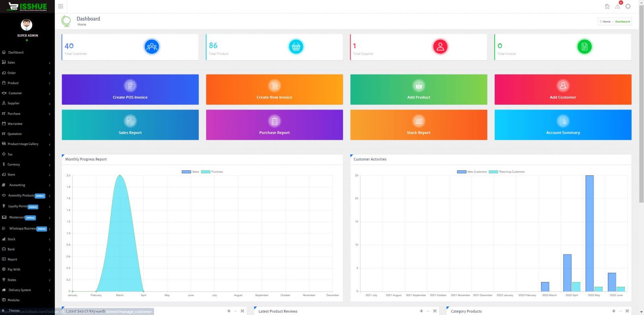Expand Product Image Gallery menu

click(x=27, y=144)
